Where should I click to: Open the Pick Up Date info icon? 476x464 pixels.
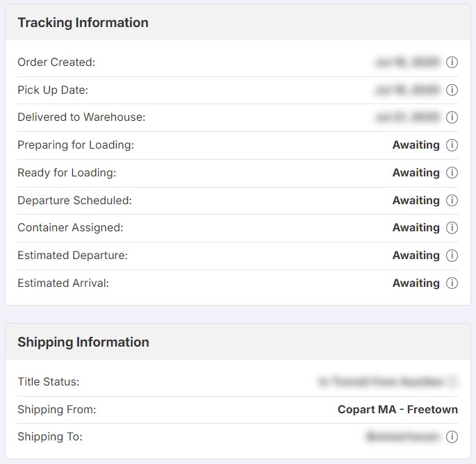point(452,90)
